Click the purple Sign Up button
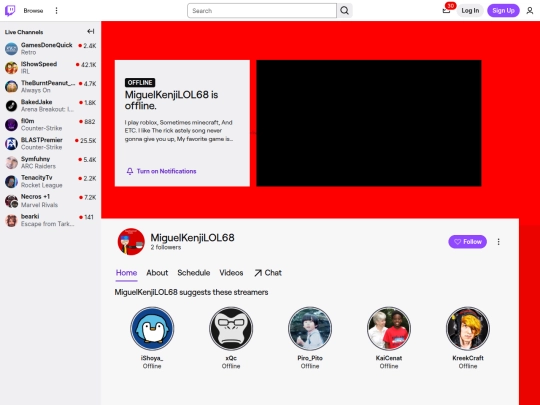The image size is (540, 405). (x=503, y=11)
